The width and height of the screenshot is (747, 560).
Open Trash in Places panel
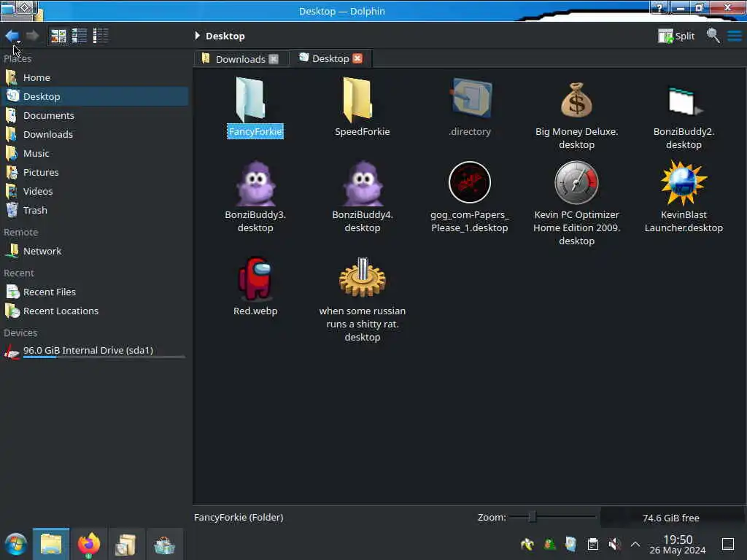tap(95, 210)
